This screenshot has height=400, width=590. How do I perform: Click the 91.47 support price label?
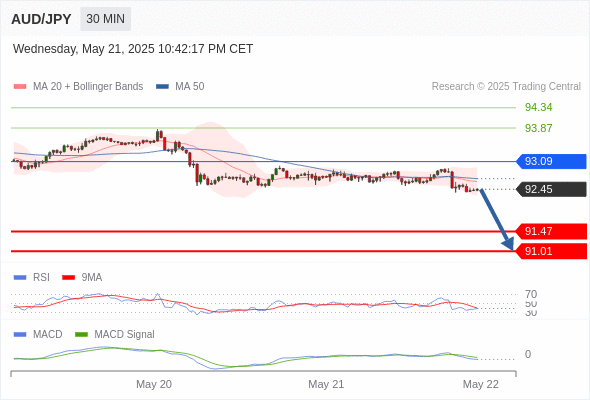pos(551,231)
